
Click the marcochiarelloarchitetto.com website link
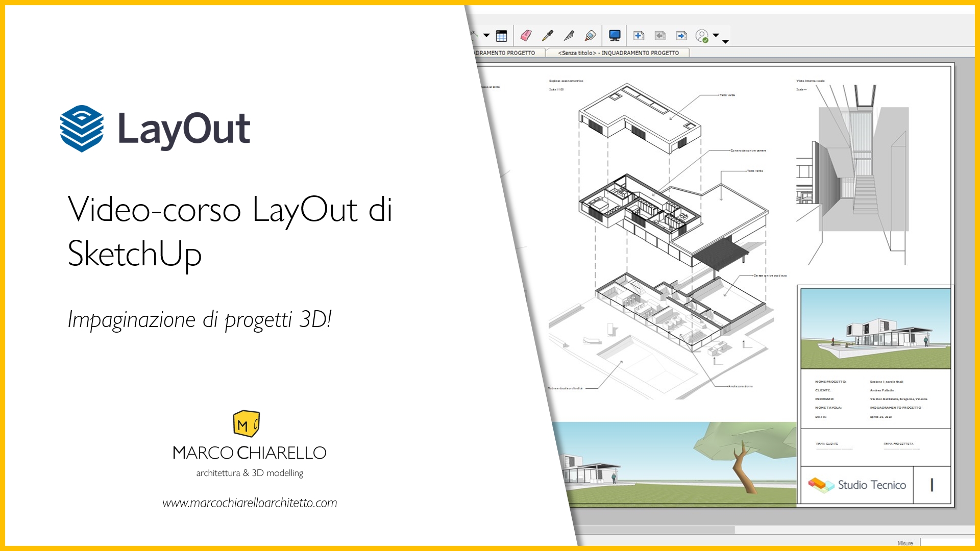250,503
